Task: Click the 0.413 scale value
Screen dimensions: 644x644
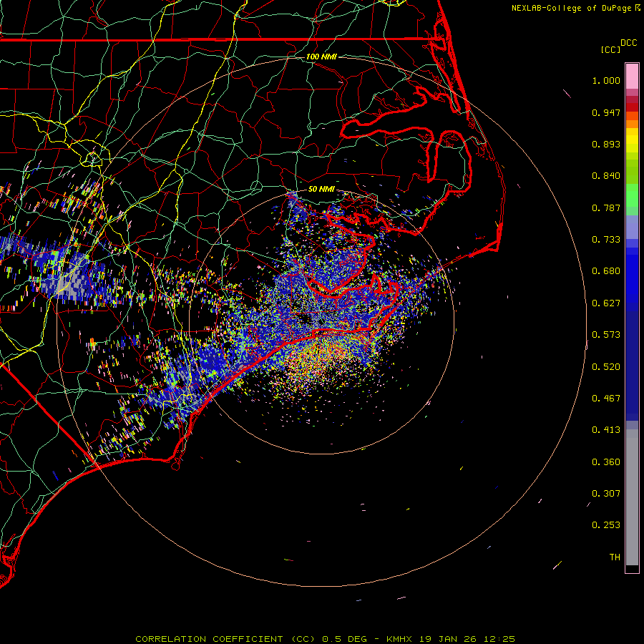Action: pos(606,430)
